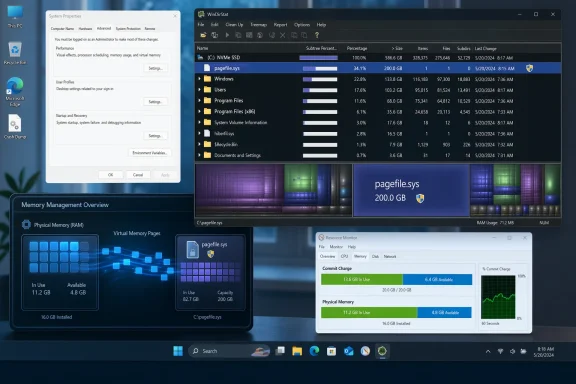Image resolution: width=576 pixels, height=384 pixels.
Task: Expand the $Recycle.Bin folder
Action: coord(199,144)
